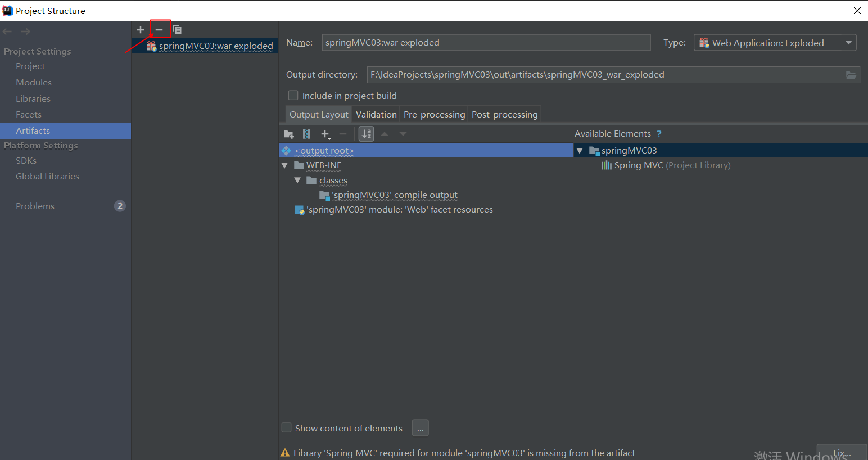Collapse springMVC03 under Available Elements
The height and width of the screenshot is (460, 868).
coord(580,151)
